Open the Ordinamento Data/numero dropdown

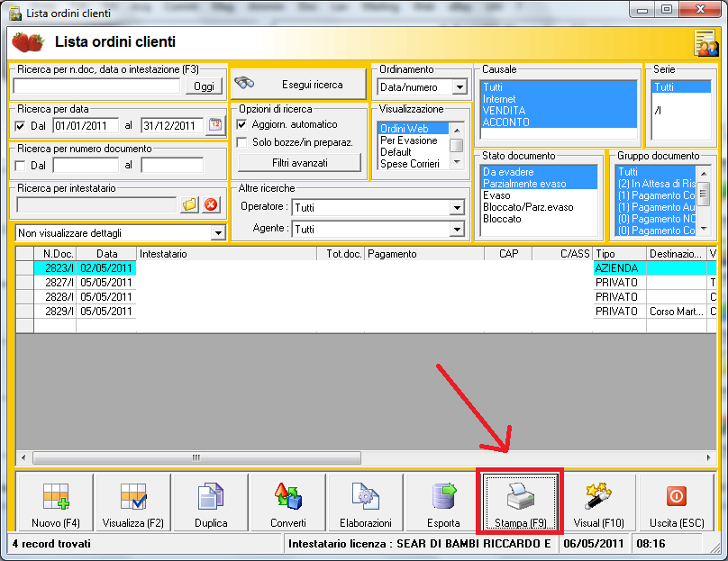pos(460,87)
